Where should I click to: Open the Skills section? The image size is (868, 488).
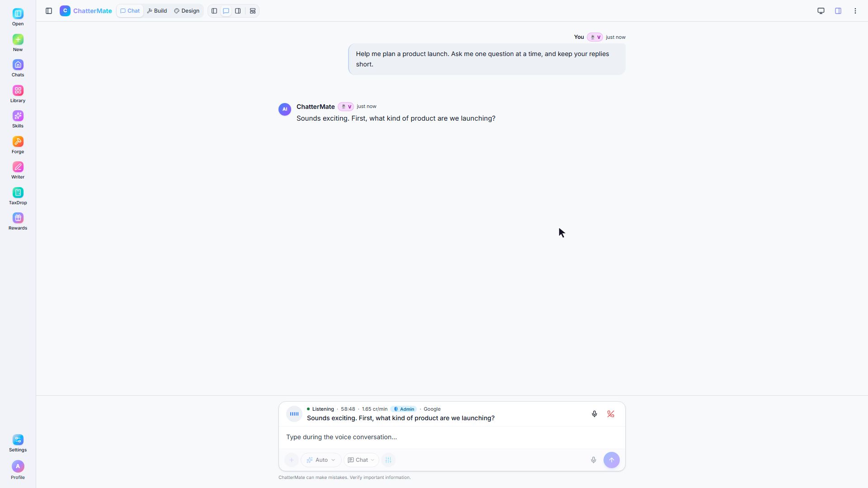tap(18, 120)
